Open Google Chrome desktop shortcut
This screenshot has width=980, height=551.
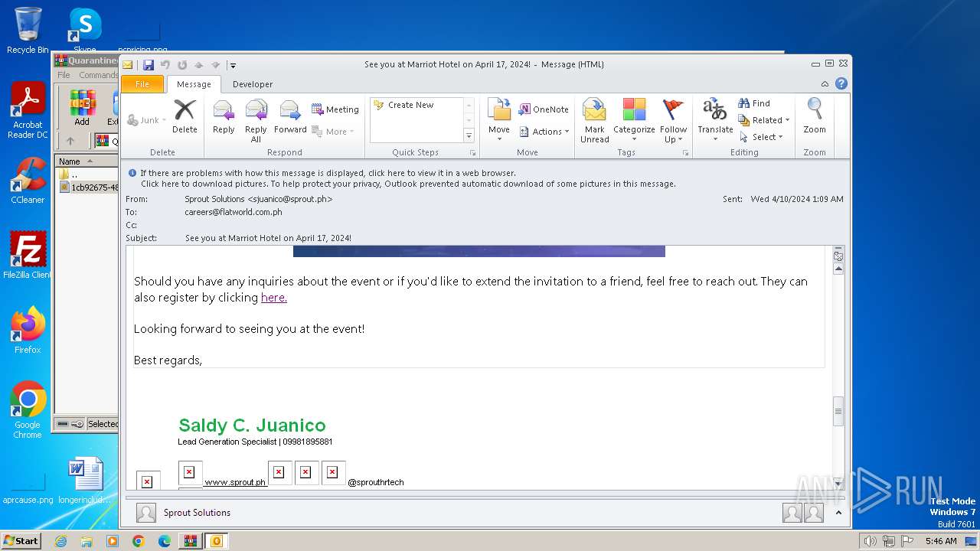click(28, 410)
